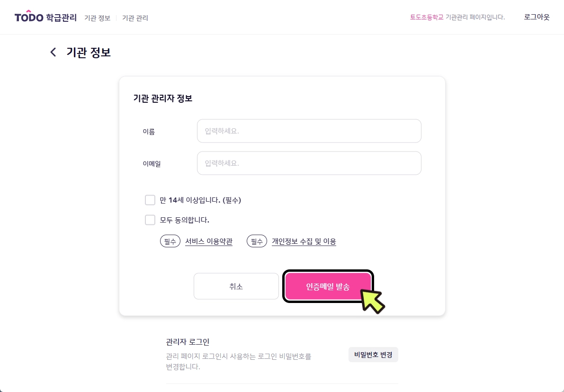Go back using the left chevron arrow

tap(53, 52)
